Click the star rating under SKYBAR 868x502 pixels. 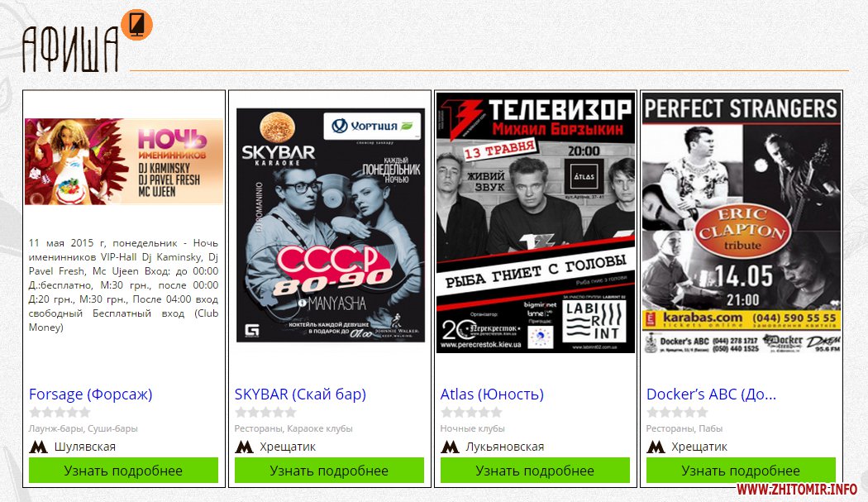(265, 412)
